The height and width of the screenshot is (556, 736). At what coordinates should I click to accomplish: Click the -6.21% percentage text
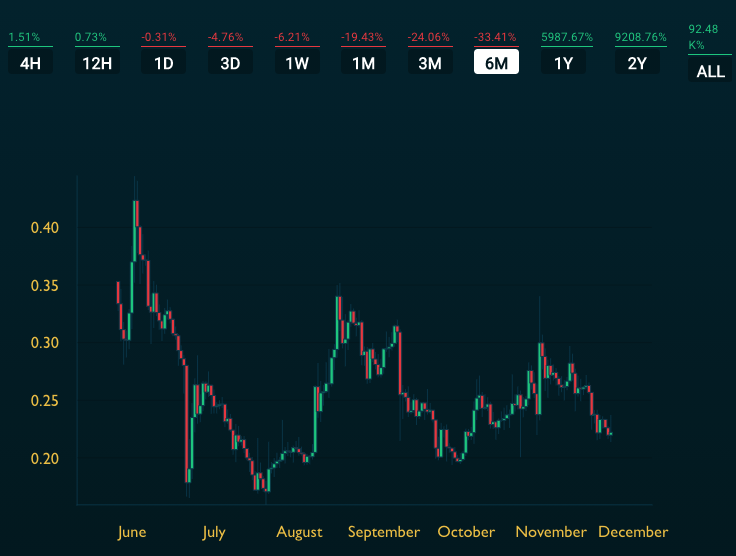[292, 37]
